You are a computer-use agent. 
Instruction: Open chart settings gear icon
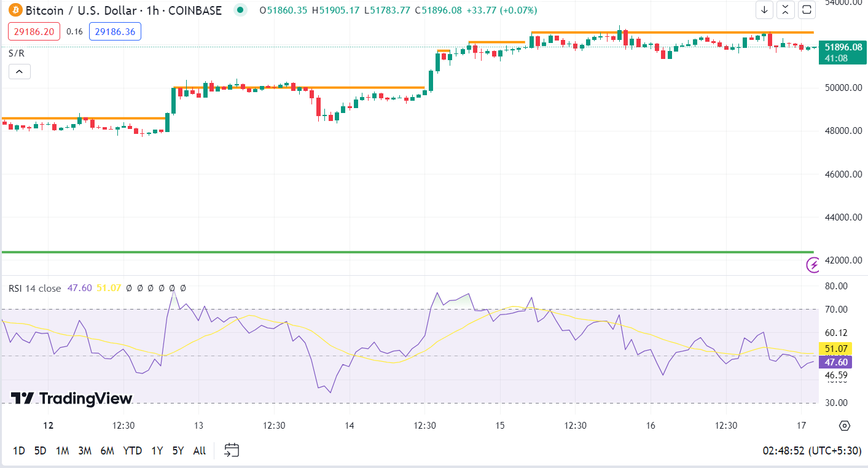point(845,426)
